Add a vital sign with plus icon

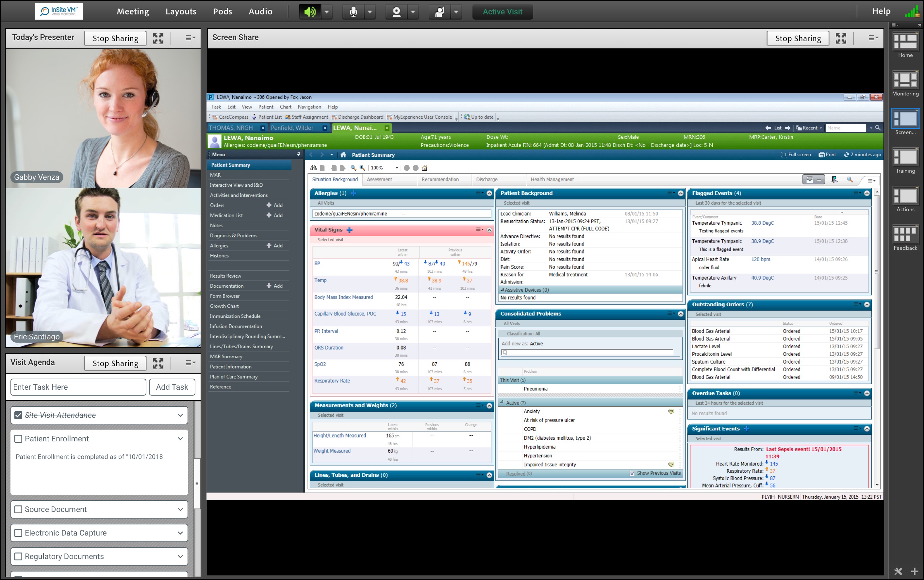[350, 230]
